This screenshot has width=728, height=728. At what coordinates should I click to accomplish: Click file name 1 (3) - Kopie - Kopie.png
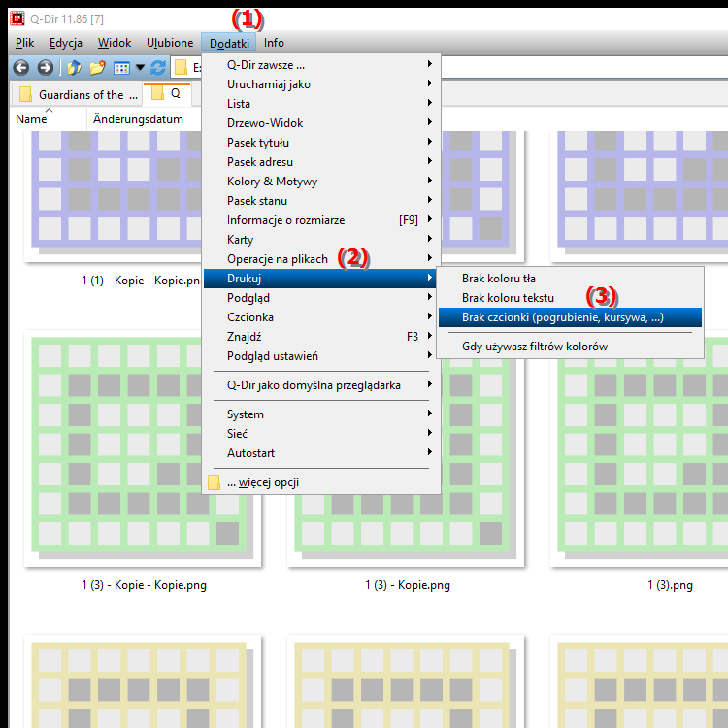[x=144, y=585]
